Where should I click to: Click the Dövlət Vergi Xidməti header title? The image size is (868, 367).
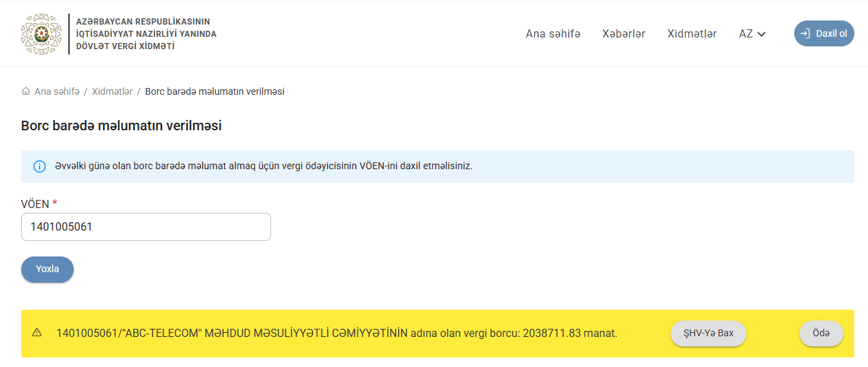point(146,33)
